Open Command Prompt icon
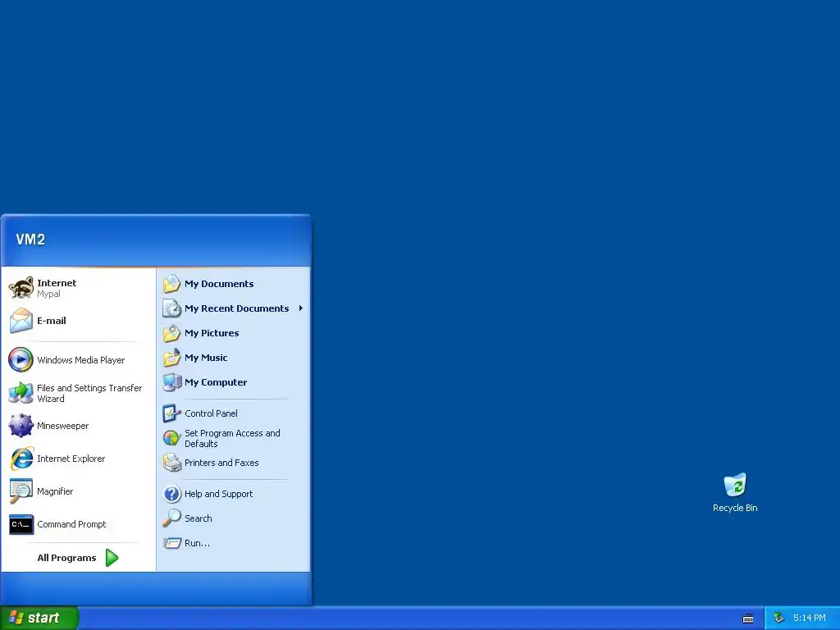 coord(21,524)
